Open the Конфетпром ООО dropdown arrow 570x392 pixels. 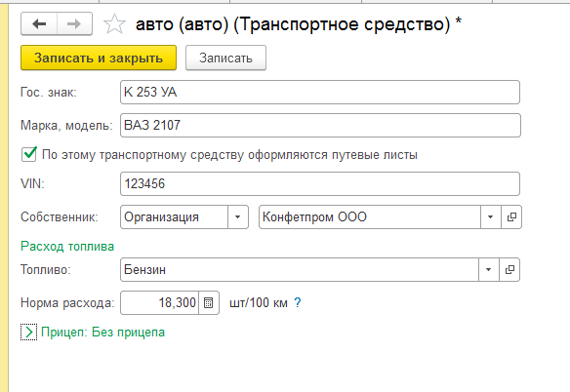click(490, 216)
